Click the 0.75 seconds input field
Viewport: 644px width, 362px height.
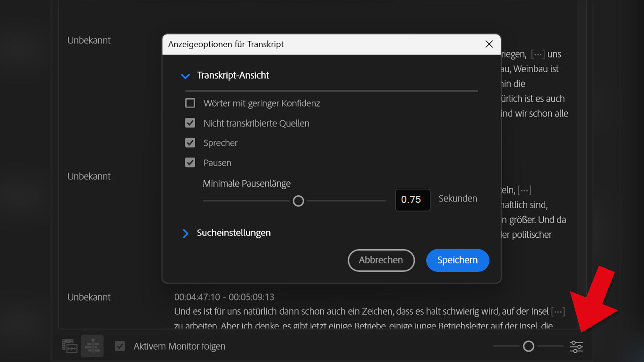click(x=412, y=200)
